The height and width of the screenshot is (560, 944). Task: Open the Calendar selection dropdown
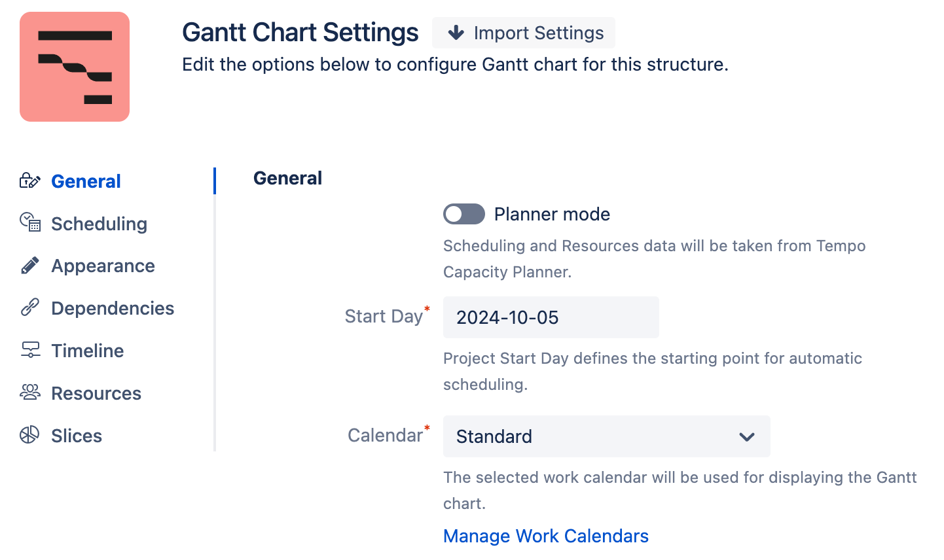[x=606, y=436]
